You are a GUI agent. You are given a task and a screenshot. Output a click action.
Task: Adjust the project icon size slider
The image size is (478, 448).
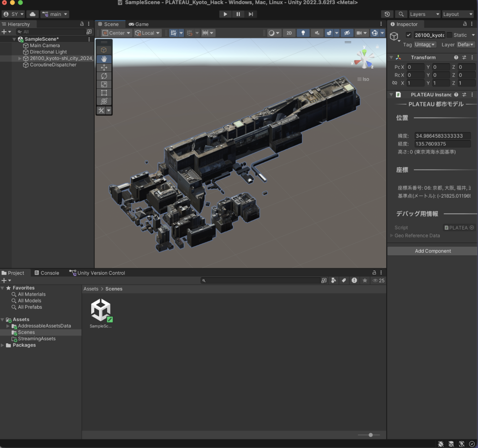tap(370, 435)
